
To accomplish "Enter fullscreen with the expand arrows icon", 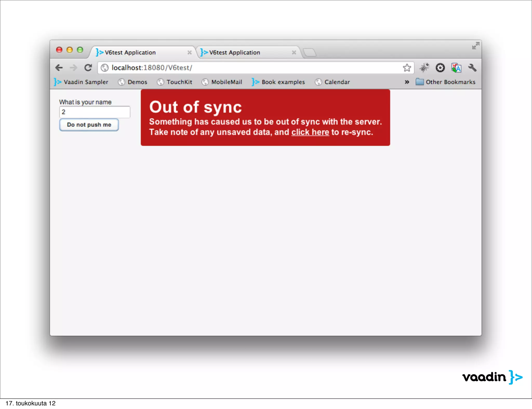I will (475, 46).
